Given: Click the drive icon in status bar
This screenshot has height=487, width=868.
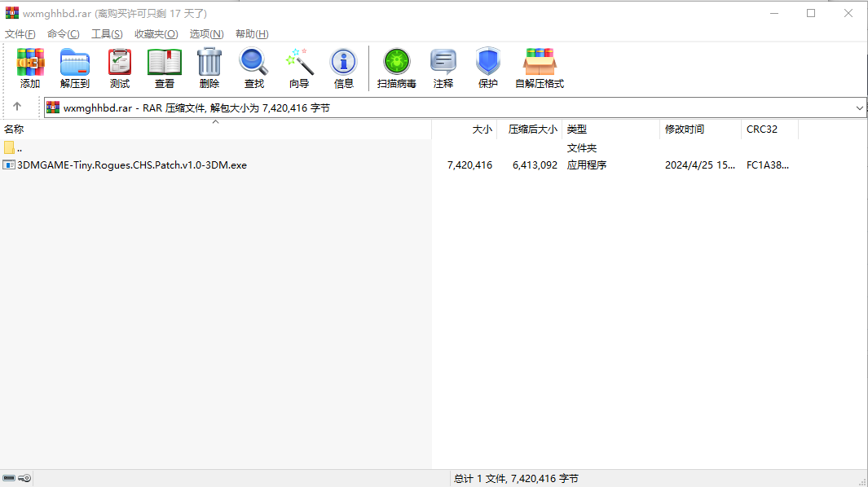Looking at the screenshot, I should pos(9,478).
